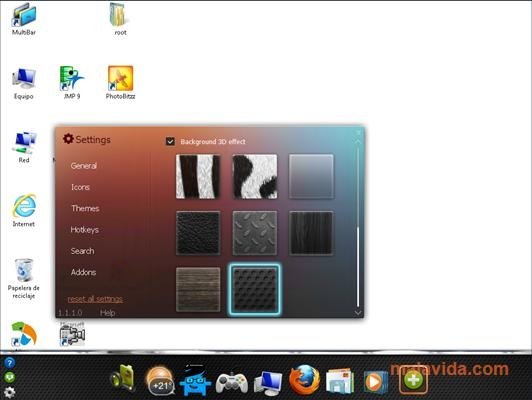Open the game controller dock icon

click(x=232, y=382)
